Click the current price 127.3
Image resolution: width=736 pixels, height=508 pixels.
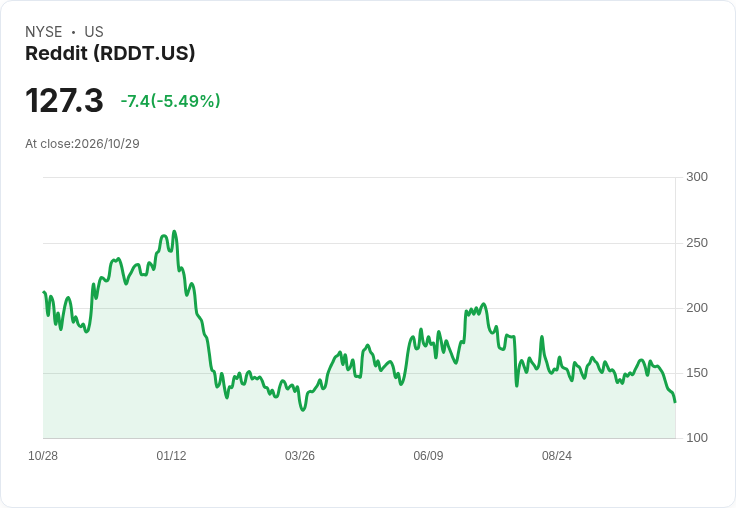click(x=64, y=100)
